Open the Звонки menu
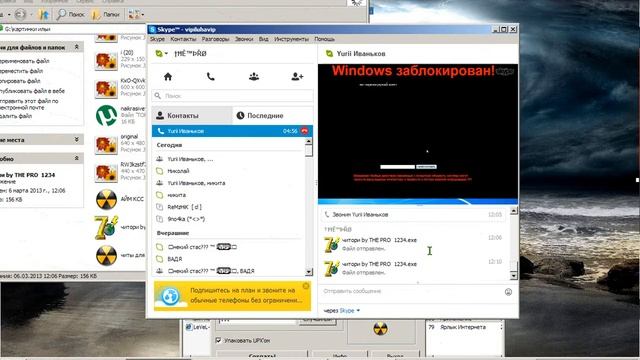 (244, 39)
